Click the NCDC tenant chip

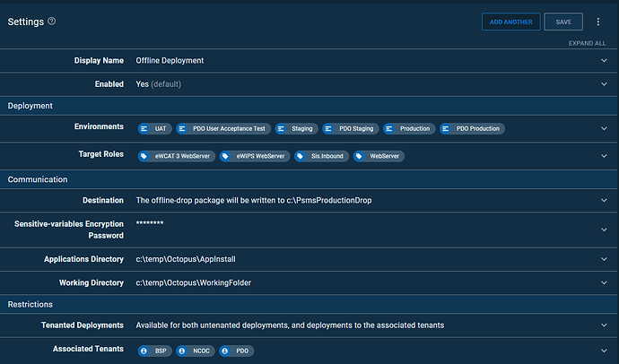(195, 351)
